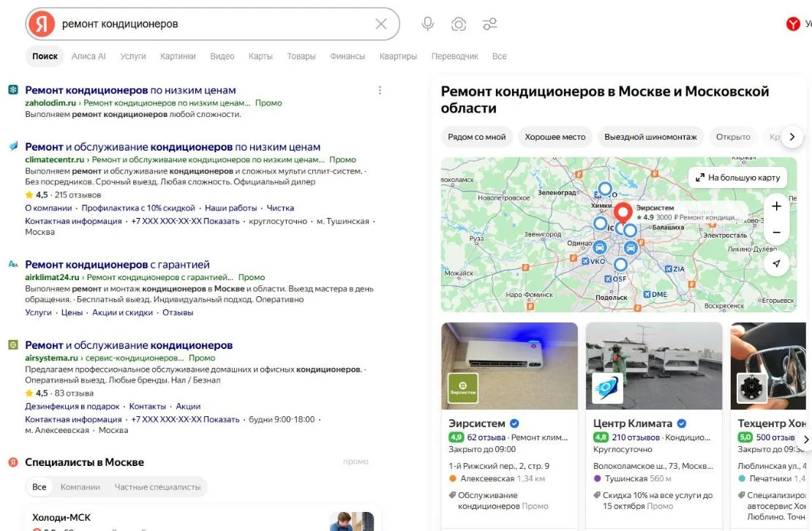Start voice search with microphone icon
The height and width of the screenshot is (531, 812).
427,24
